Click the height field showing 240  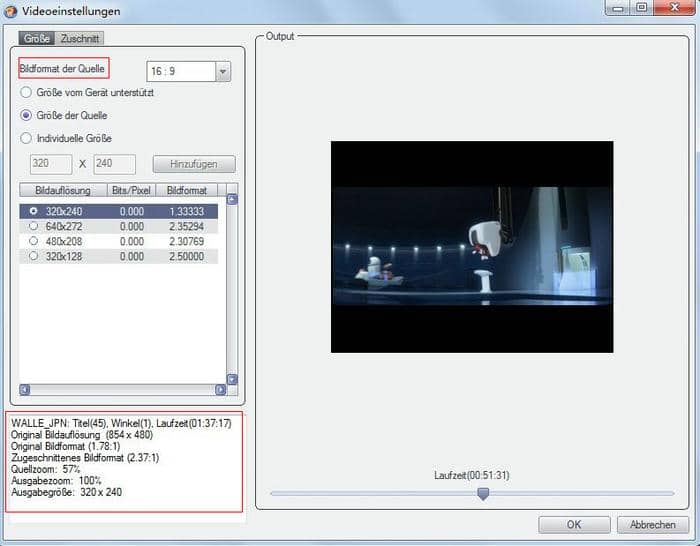click(x=114, y=164)
